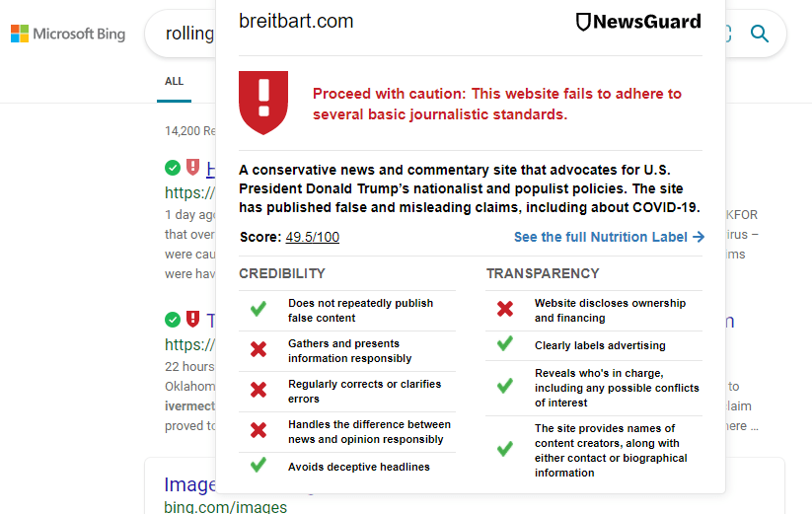The height and width of the screenshot is (514, 812).
Task: Click the search magnifier icon
Action: point(759,34)
